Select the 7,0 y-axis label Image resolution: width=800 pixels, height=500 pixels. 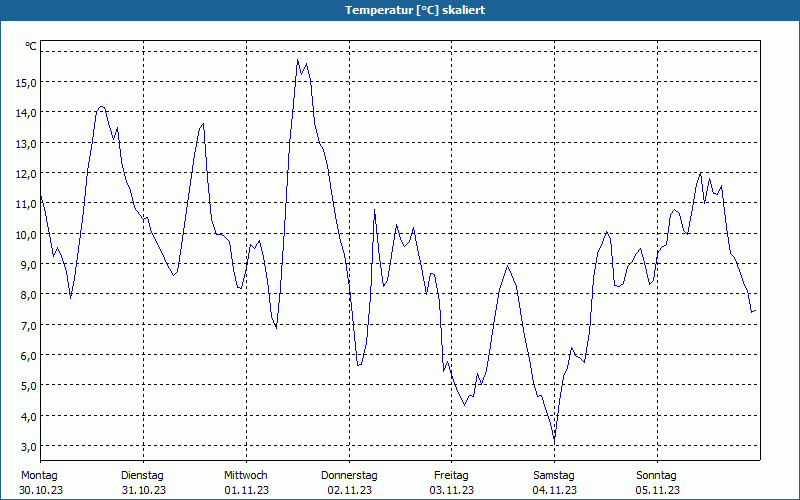(29, 326)
